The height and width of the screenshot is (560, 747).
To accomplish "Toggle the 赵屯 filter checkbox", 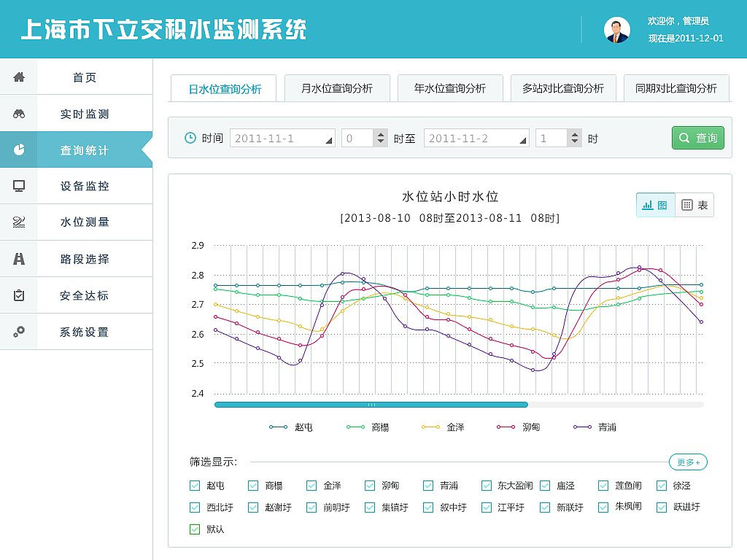I will coord(194,485).
